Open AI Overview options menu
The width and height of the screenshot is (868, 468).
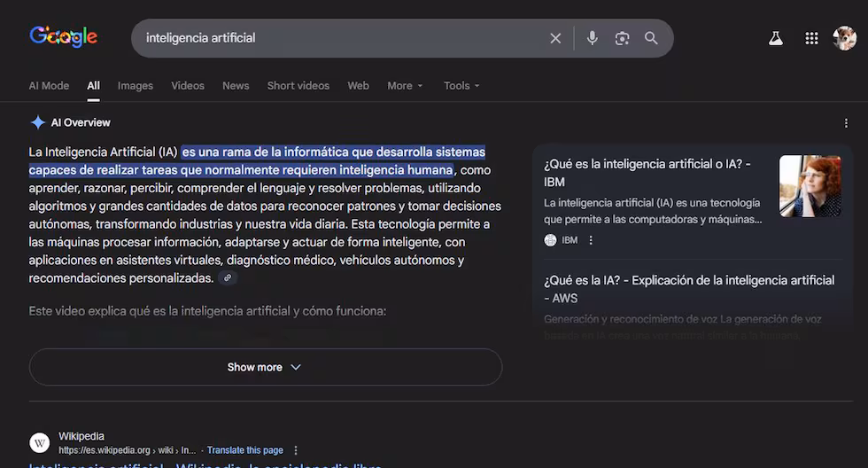pos(847,123)
